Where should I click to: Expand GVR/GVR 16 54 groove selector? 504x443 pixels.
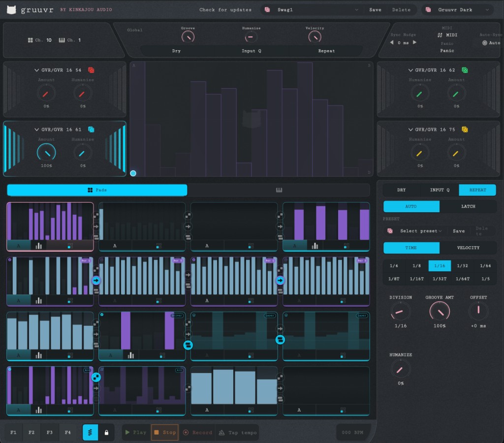click(x=36, y=70)
